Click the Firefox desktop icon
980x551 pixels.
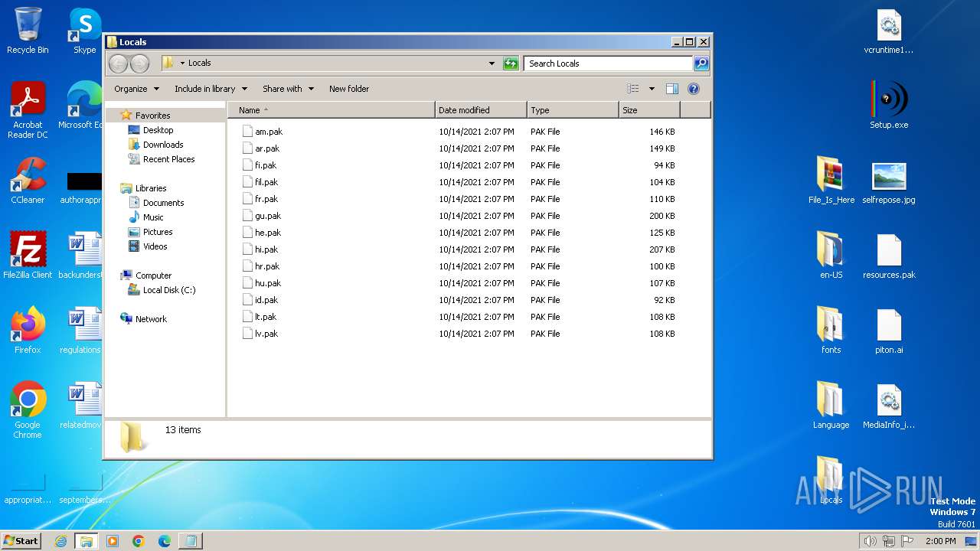28,331
